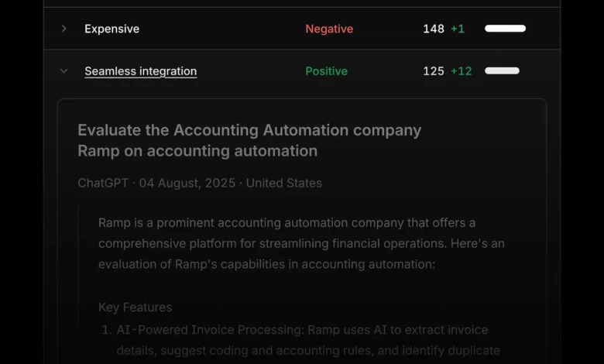Open the Seamless integration link
This screenshot has width=604, height=364.
coord(140,71)
